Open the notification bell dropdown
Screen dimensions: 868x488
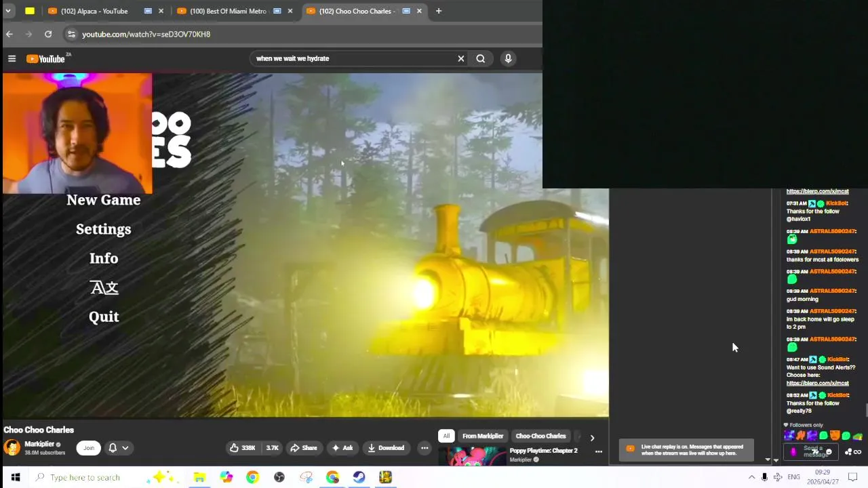click(x=118, y=448)
